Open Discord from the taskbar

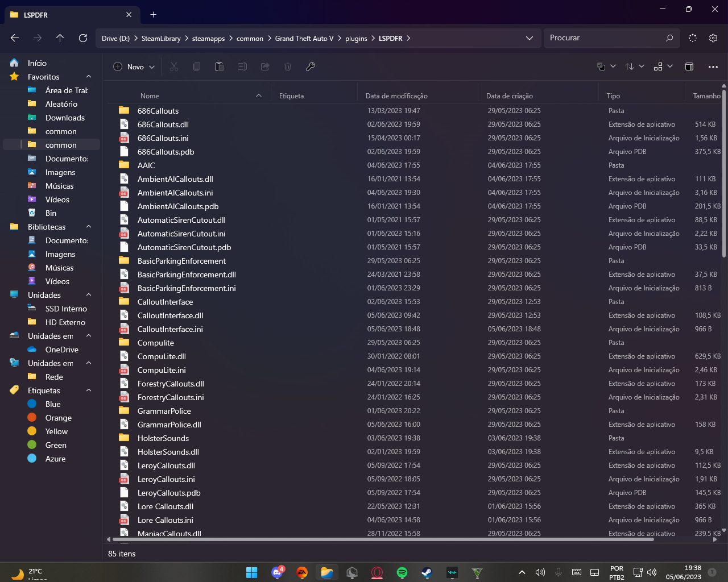click(x=278, y=572)
